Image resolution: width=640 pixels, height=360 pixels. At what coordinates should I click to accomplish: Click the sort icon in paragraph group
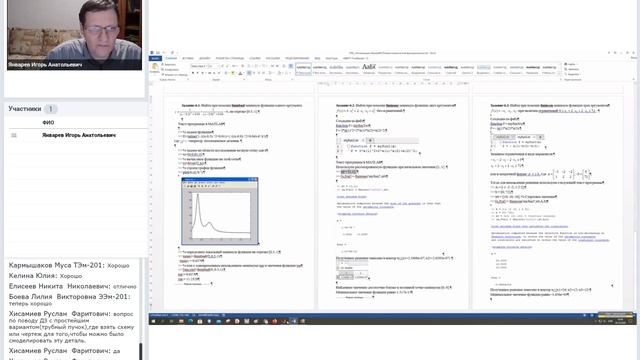283,66
